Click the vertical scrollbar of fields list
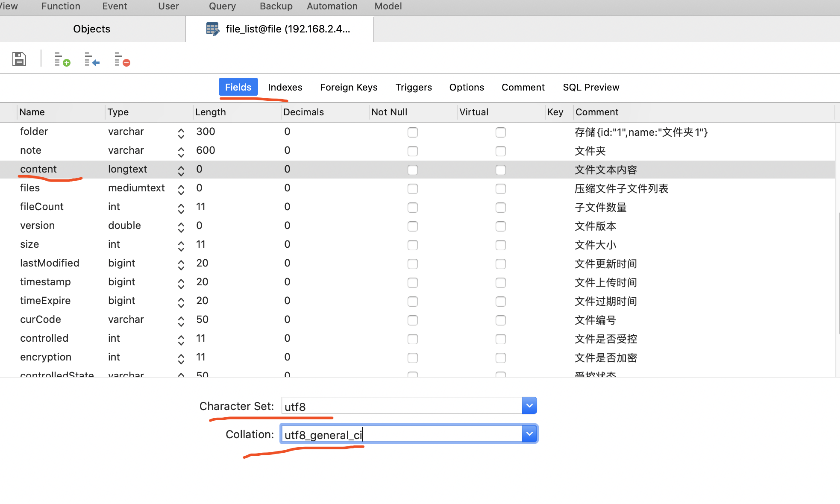 (x=838, y=273)
